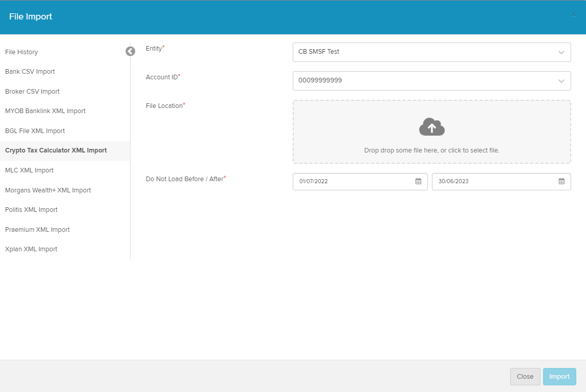Expand the Account ID dropdown
This screenshot has height=392, width=586.
click(561, 81)
